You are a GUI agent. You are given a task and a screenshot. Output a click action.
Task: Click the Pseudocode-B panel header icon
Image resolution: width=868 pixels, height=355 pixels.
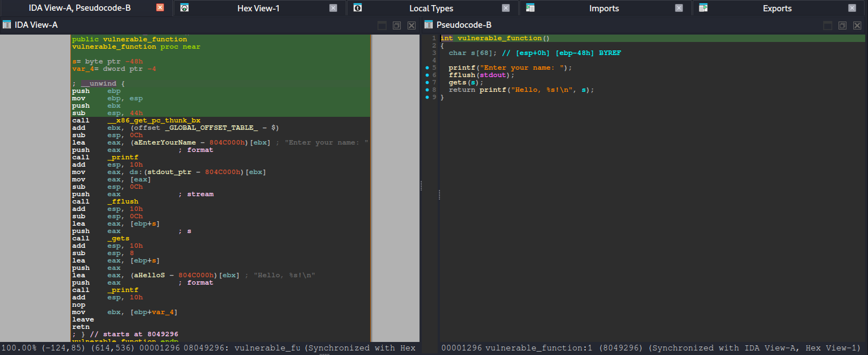428,25
